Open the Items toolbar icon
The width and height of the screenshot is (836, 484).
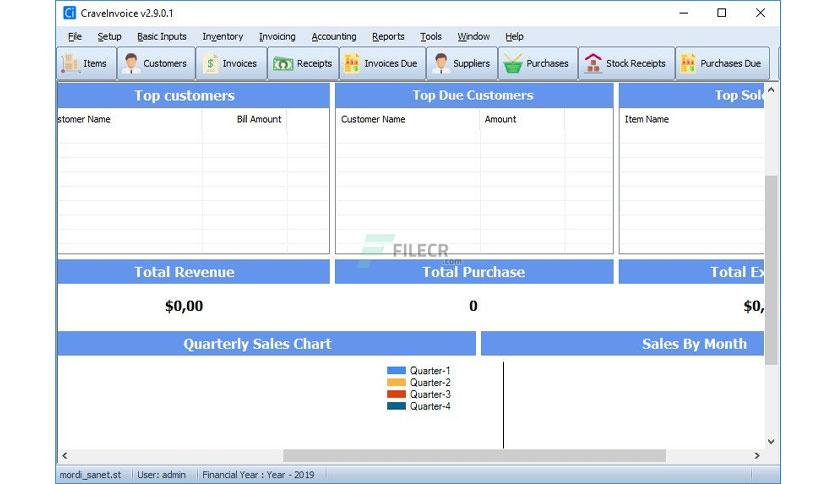86,63
